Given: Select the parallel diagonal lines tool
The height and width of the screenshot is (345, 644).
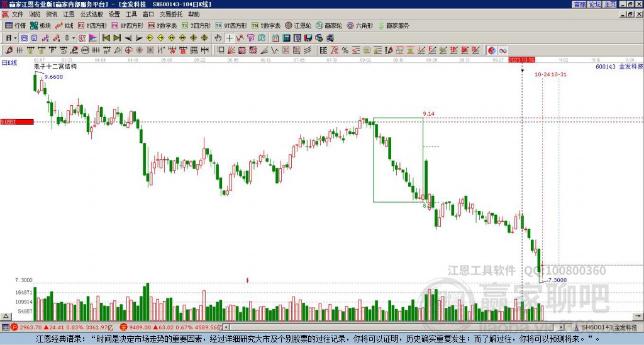Looking at the screenshot, I should pos(308,50).
